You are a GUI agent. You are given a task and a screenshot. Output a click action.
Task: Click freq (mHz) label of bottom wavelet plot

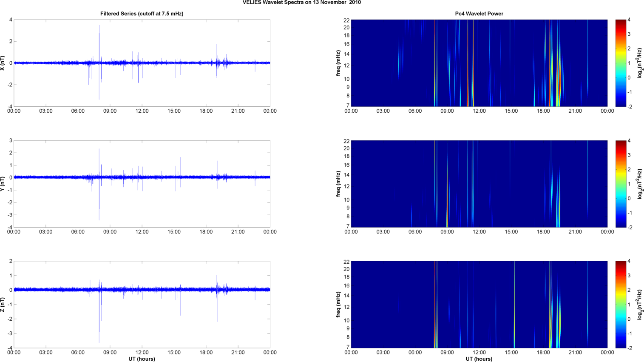pyautogui.click(x=338, y=305)
